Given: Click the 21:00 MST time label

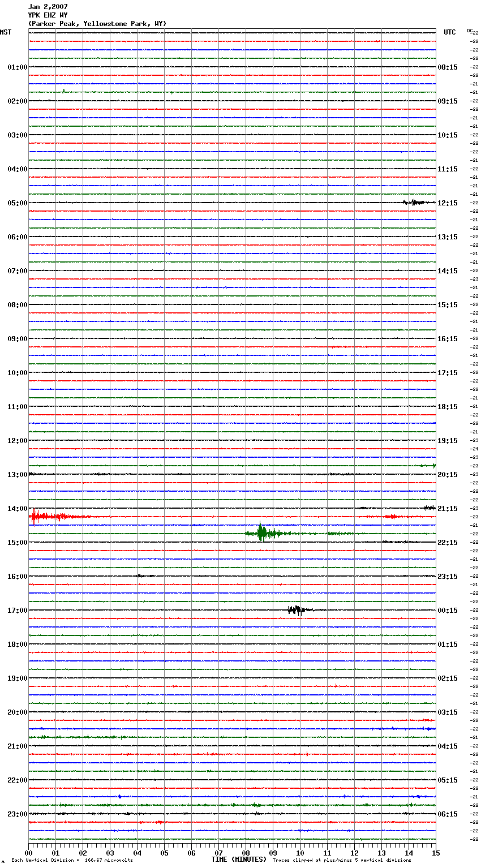Looking at the screenshot, I should (18, 746).
